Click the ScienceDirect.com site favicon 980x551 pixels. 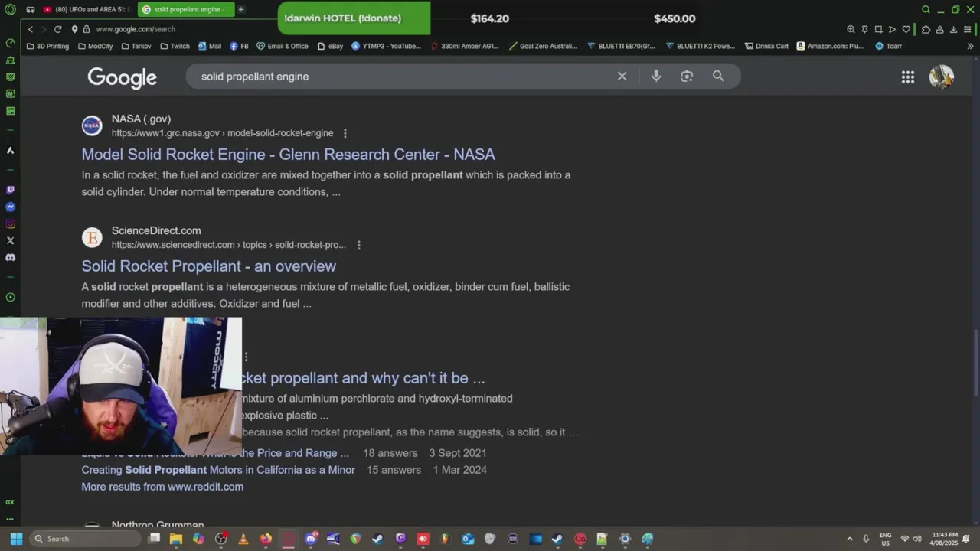pyautogui.click(x=92, y=237)
